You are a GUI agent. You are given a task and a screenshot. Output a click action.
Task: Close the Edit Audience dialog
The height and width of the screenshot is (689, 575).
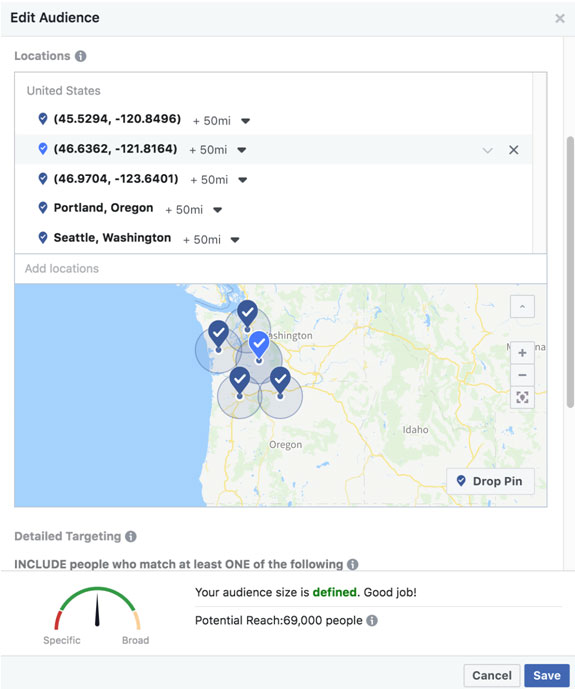pyautogui.click(x=560, y=18)
